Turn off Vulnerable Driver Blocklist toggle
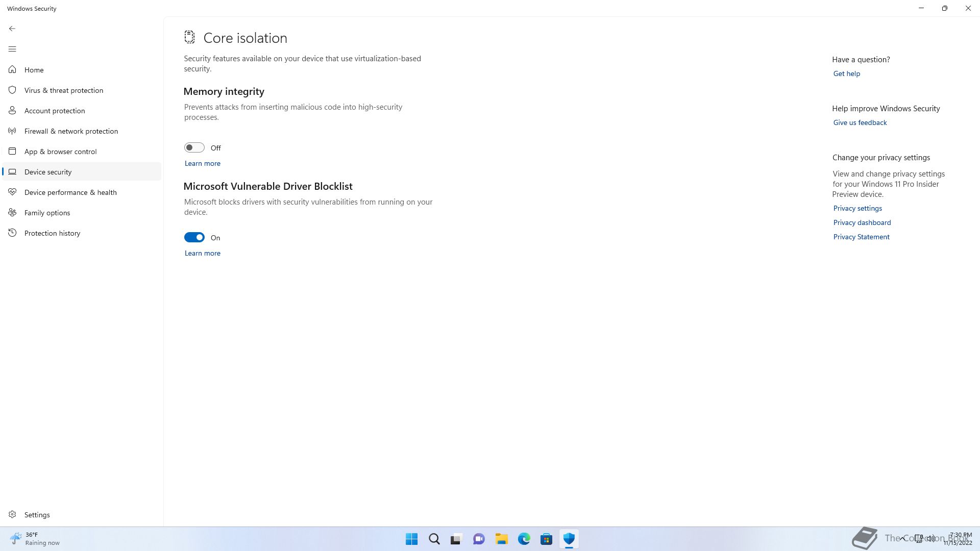The height and width of the screenshot is (551, 980). point(194,237)
